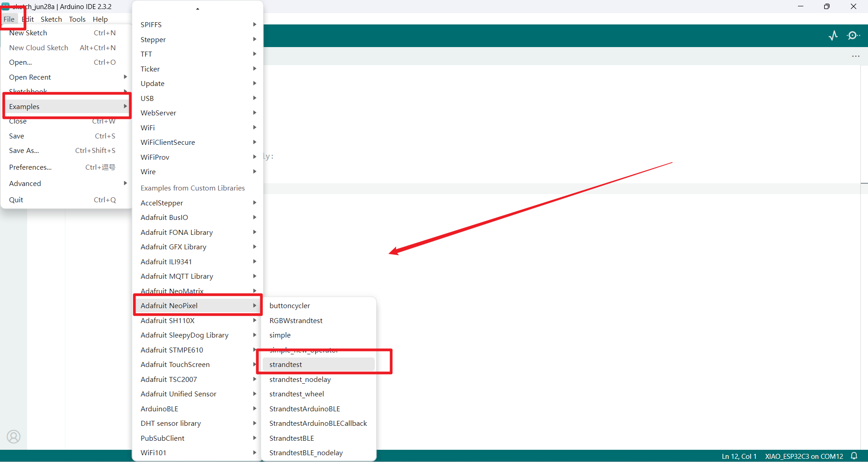The image size is (868, 462).
Task: Expand the Adafruit SH110X submenu
Action: tap(198, 320)
